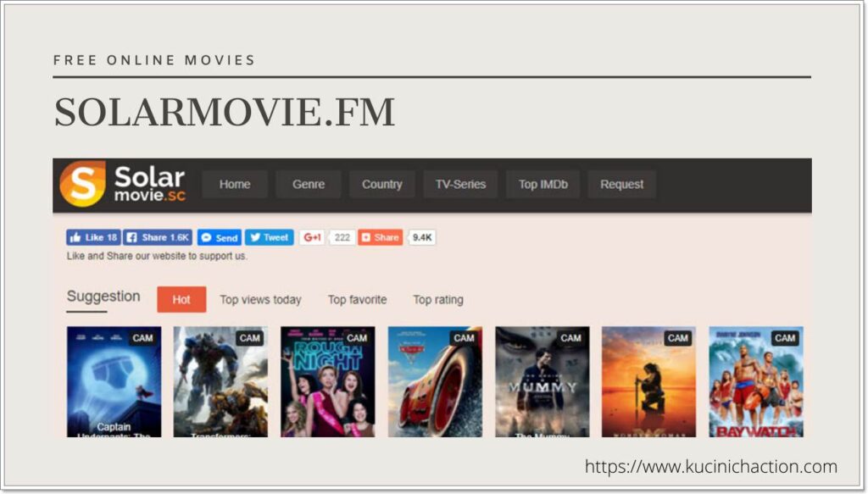
Task: Open The Mummy movie poster
Action: click(x=542, y=381)
